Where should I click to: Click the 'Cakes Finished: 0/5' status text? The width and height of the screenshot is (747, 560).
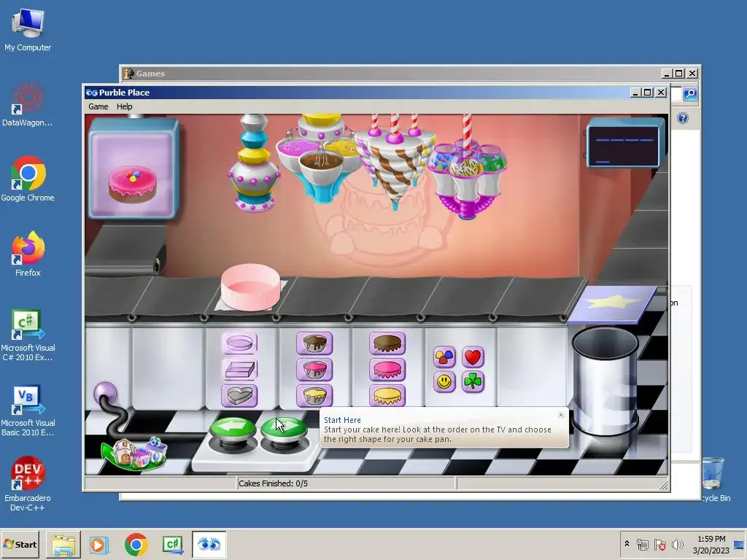coord(273,483)
